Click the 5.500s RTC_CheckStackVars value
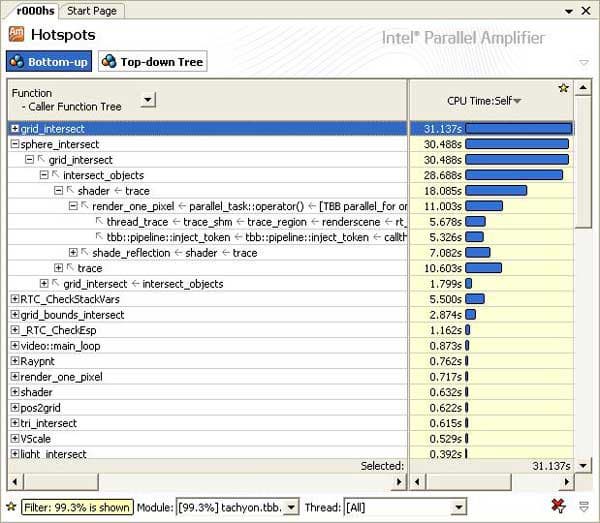 (445, 299)
